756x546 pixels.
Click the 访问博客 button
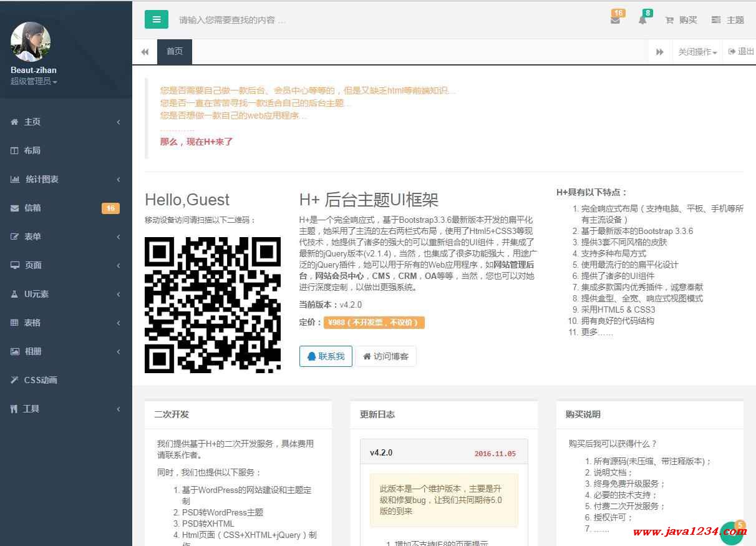coord(385,356)
